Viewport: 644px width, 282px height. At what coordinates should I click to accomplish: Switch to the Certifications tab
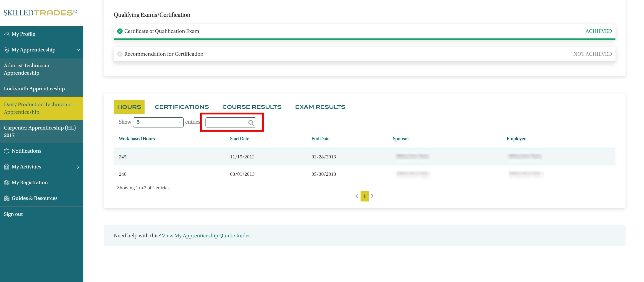click(182, 107)
